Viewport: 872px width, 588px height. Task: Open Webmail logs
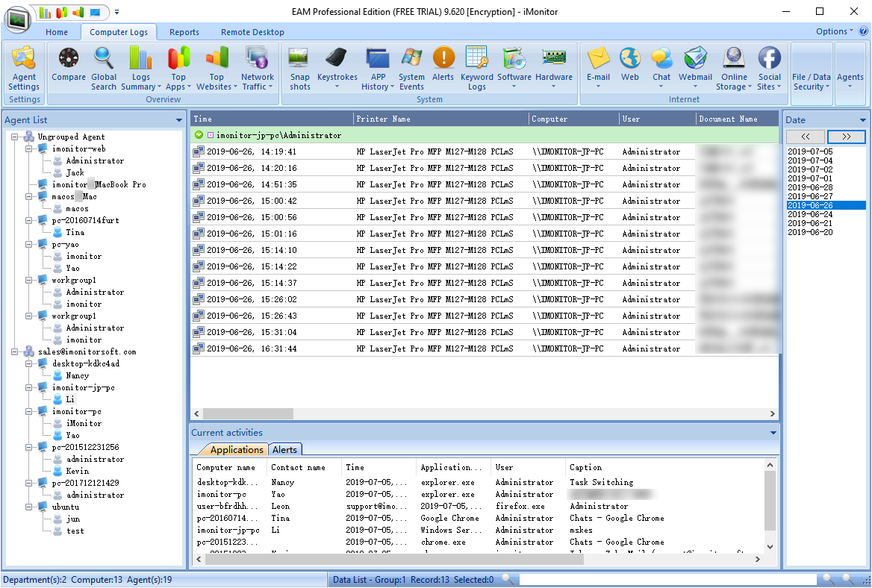pyautogui.click(x=695, y=69)
